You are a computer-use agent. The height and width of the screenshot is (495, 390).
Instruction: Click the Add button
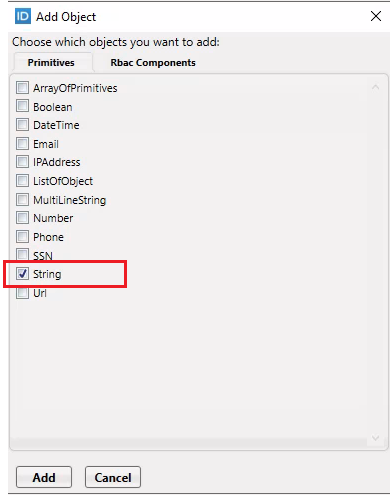(x=44, y=477)
